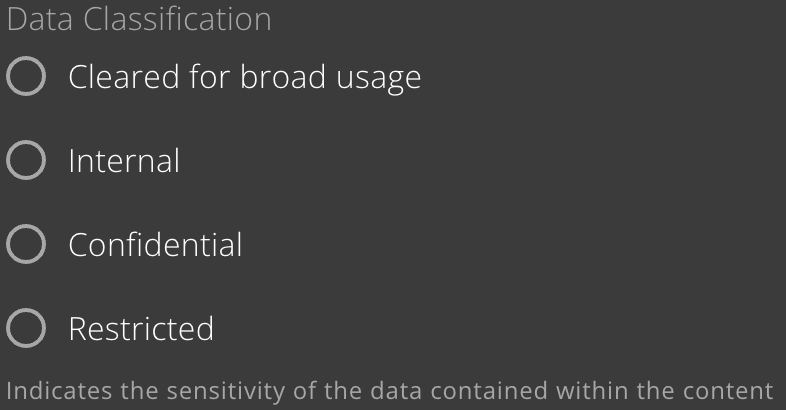Tick the circle beside Cleared for broad usage
786x410 pixels.
[26, 76]
